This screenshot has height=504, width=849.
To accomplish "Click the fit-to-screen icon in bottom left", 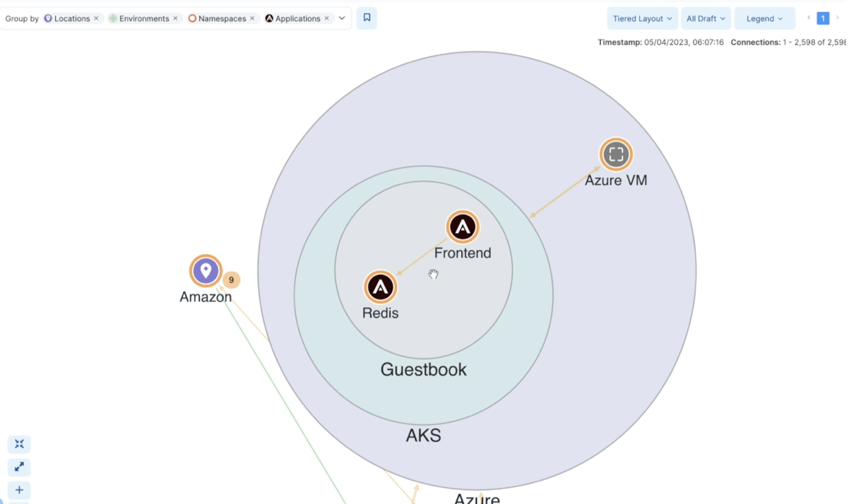I will click(x=19, y=444).
